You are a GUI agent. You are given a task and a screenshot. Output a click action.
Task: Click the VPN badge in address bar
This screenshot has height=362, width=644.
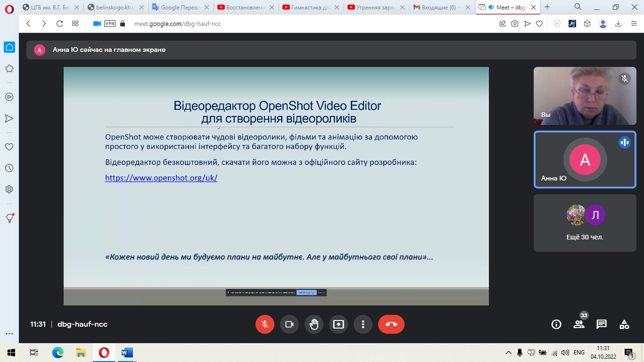(110, 24)
